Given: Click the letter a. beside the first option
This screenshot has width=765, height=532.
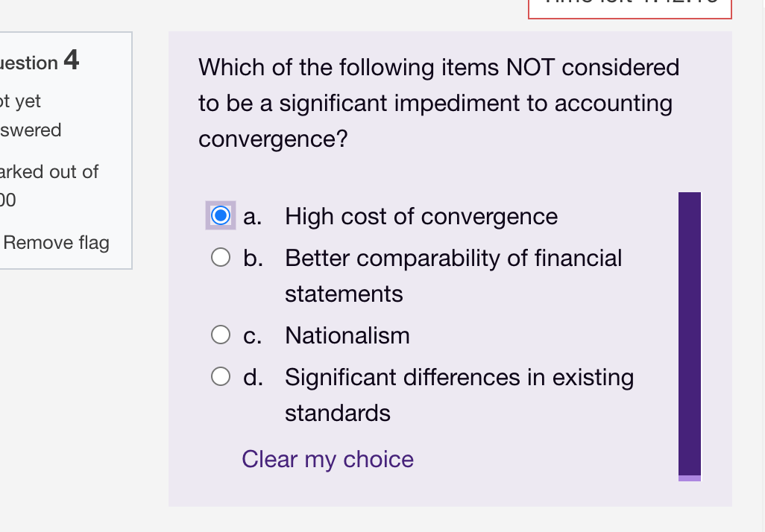Looking at the screenshot, I should pyautogui.click(x=252, y=217).
